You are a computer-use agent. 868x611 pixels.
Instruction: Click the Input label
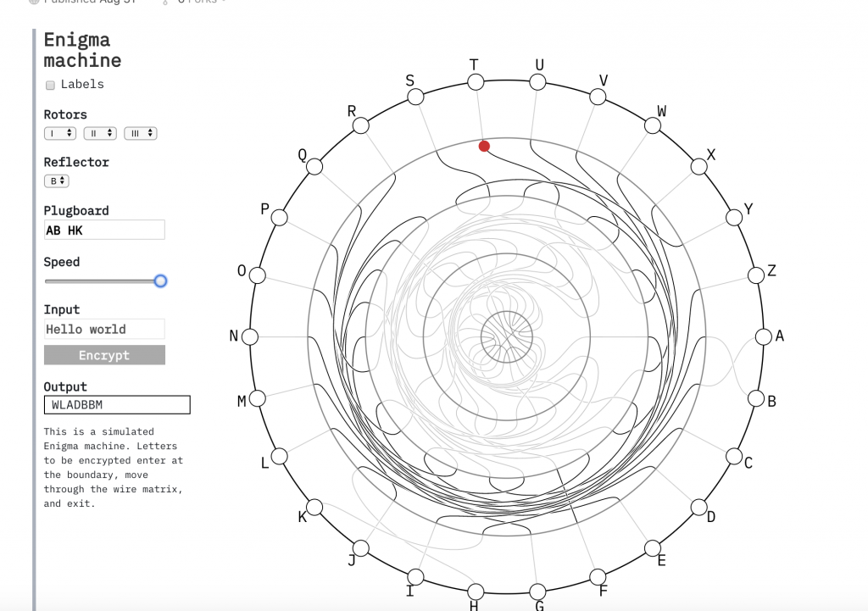(x=61, y=309)
